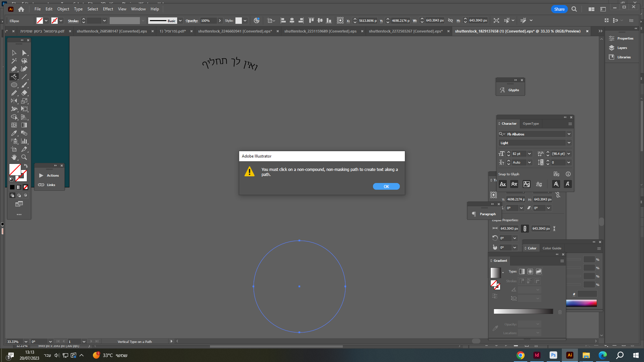Open the font size 82 pt dropdown
The width and height of the screenshot is (644, 362).
pyautogui.click(x=529, y=154)
